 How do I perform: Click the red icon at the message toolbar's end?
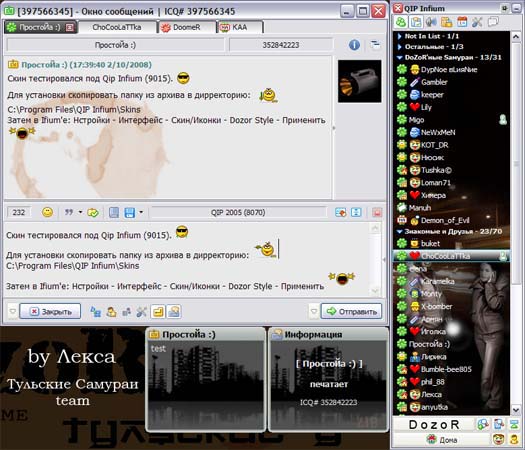click(x=377, y=213)
